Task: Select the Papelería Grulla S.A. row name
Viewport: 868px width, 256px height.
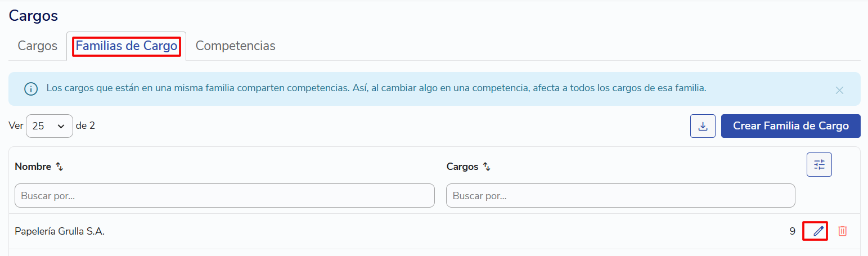Action: click(60, 231)
